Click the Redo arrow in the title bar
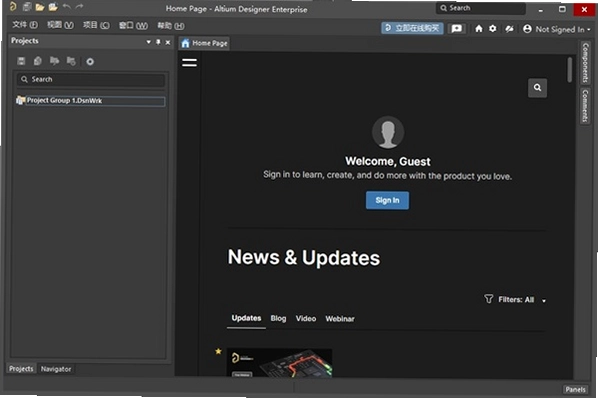This screenshot has height=398, width=598. point(79,6)
